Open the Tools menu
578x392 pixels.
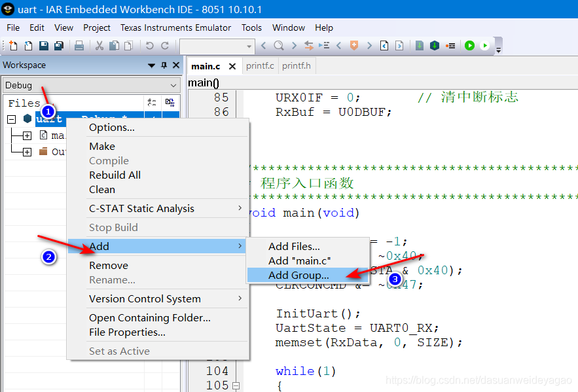tap(251, 27)
